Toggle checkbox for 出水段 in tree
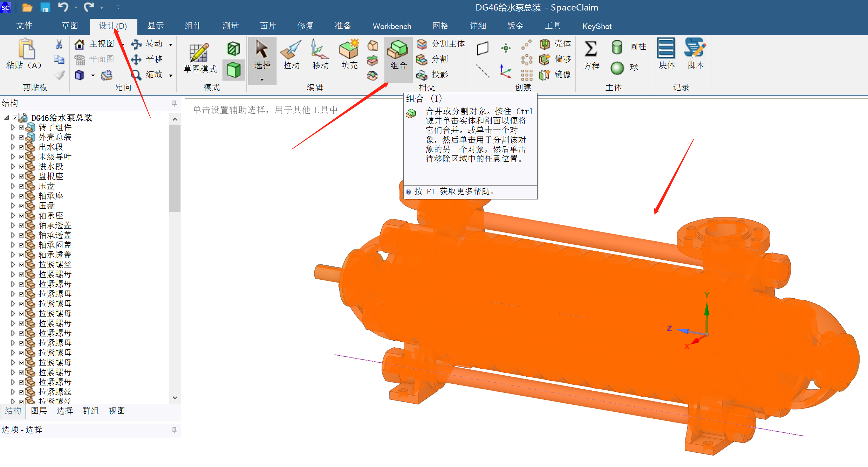Image resolution: width=868 pixels, height=467 pixels. pos(21,147)
